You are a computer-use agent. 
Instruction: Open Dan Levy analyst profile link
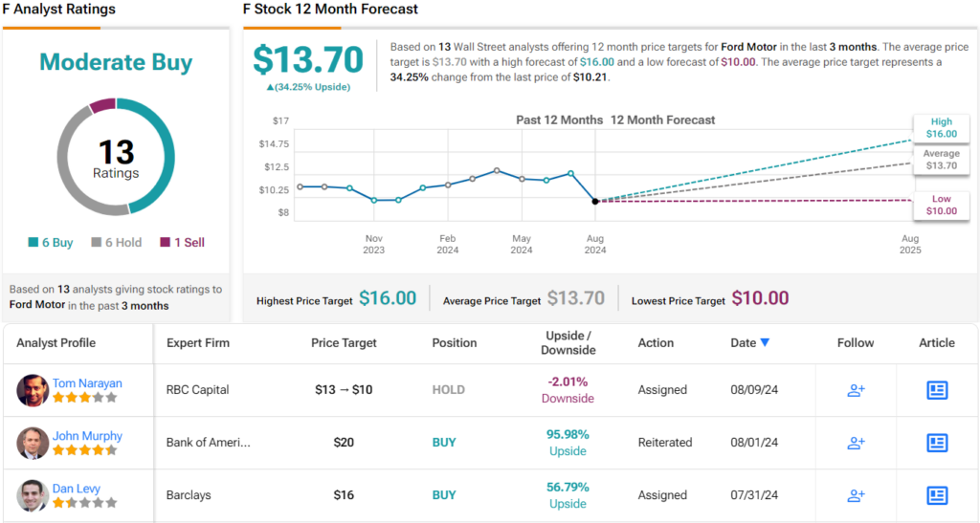coord(78,489)
